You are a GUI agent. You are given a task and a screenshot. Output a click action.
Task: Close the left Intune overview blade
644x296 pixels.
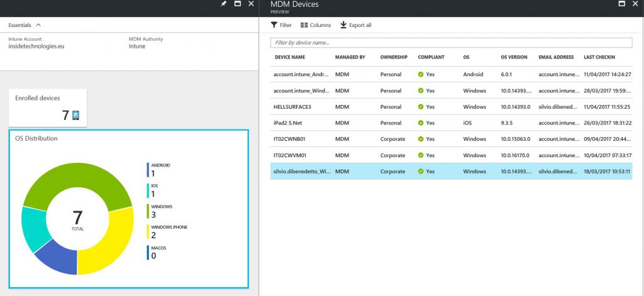pos(251,4)
